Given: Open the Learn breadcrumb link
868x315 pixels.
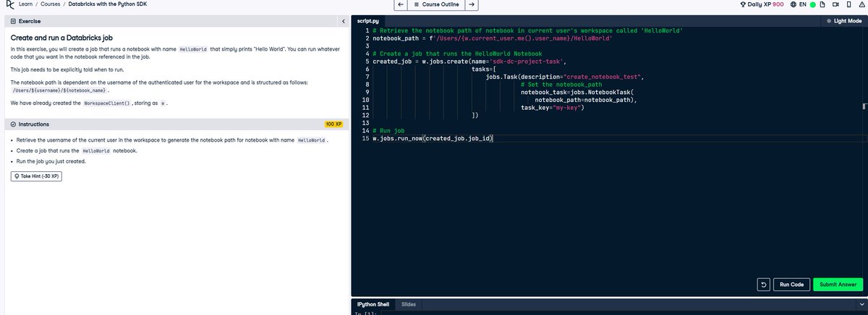Looking at the screenshot, I should tap(25, 5).
